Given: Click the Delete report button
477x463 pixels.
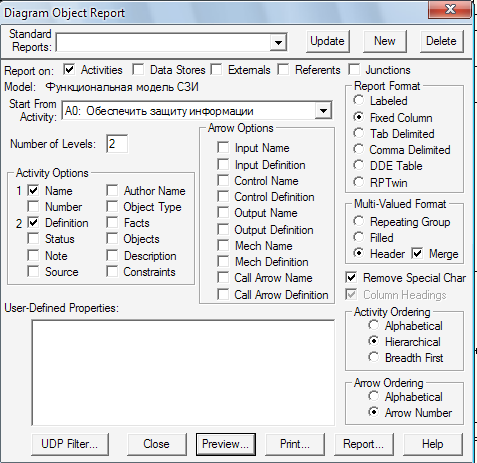Looking at the screenshot, I should point(441,41).
